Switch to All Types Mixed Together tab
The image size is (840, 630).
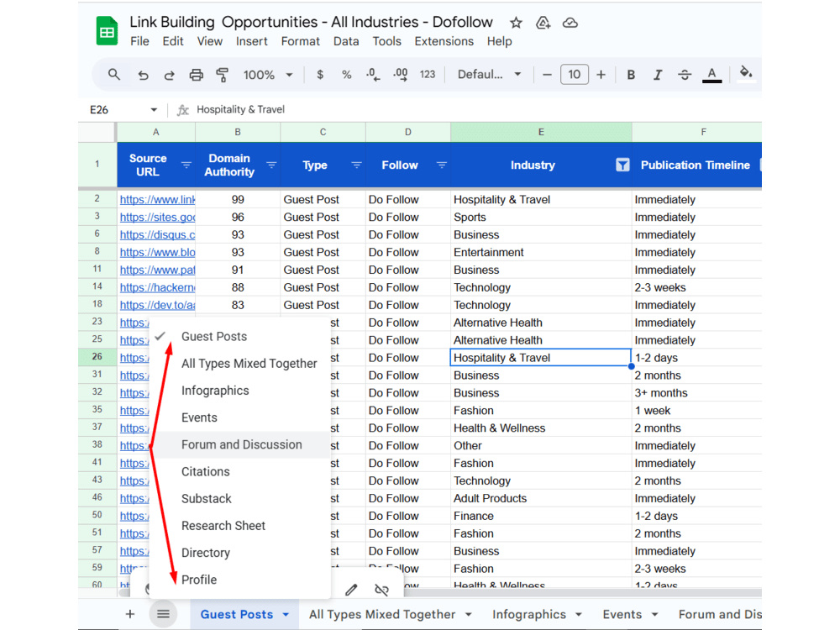point(382,615)
